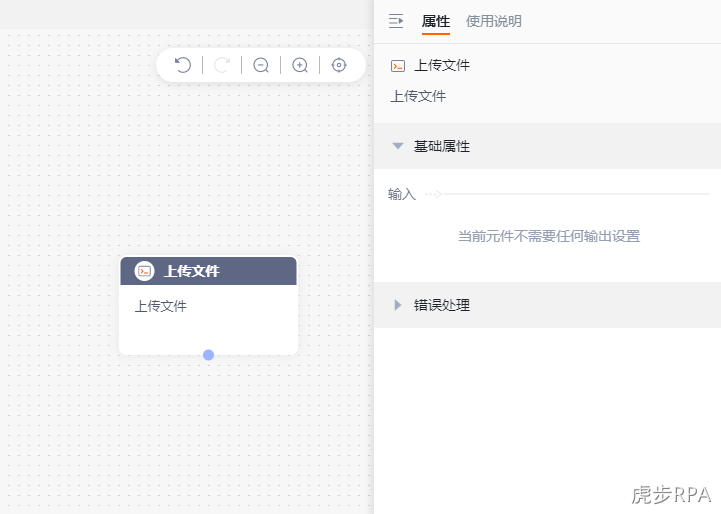Zoom out the workflow canvas

tap(261, 65)
